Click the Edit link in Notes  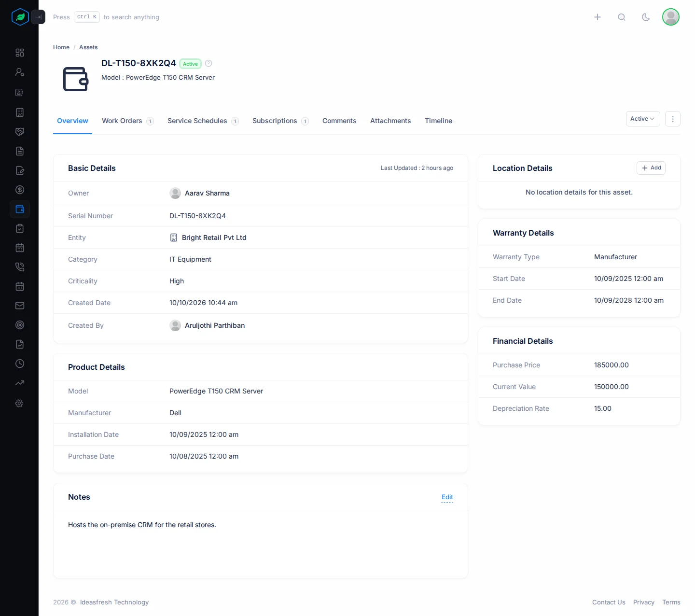pos(447,497)
